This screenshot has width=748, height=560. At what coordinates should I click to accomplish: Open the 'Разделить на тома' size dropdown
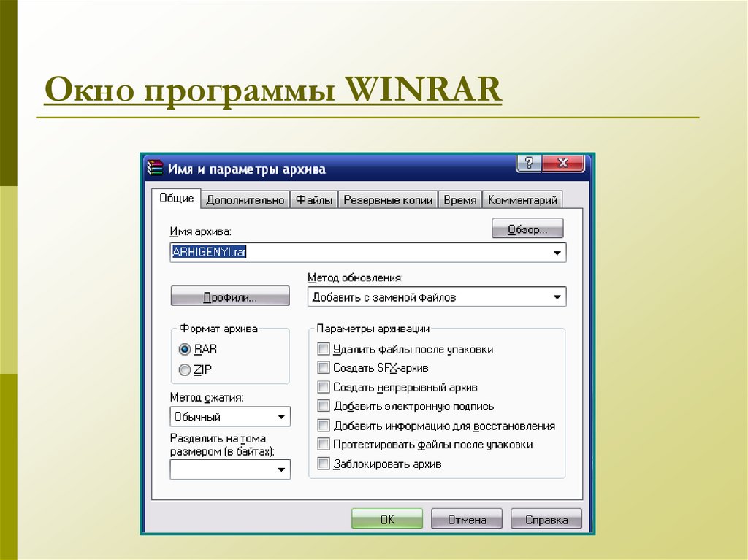(x=281, y=469)
